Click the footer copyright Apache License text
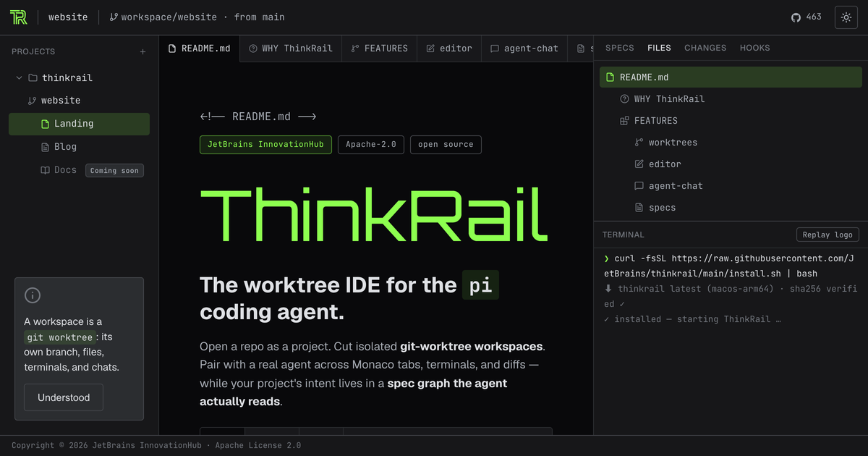 156,446
